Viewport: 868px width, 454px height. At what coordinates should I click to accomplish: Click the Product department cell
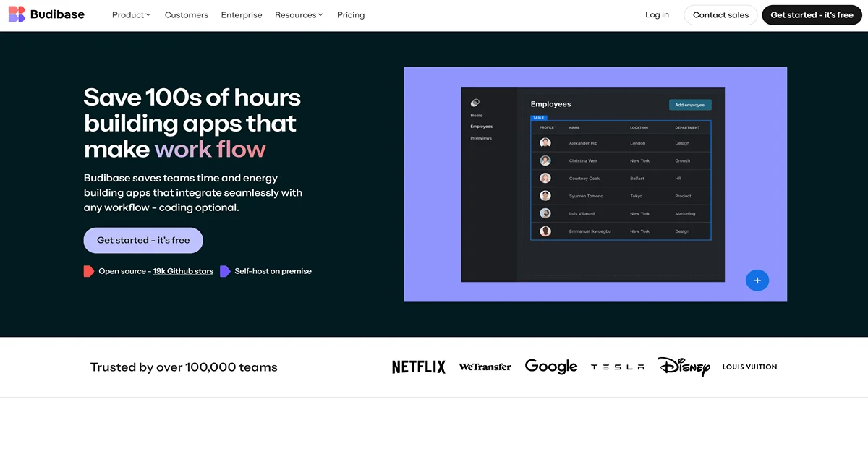[x=684, y=196]
